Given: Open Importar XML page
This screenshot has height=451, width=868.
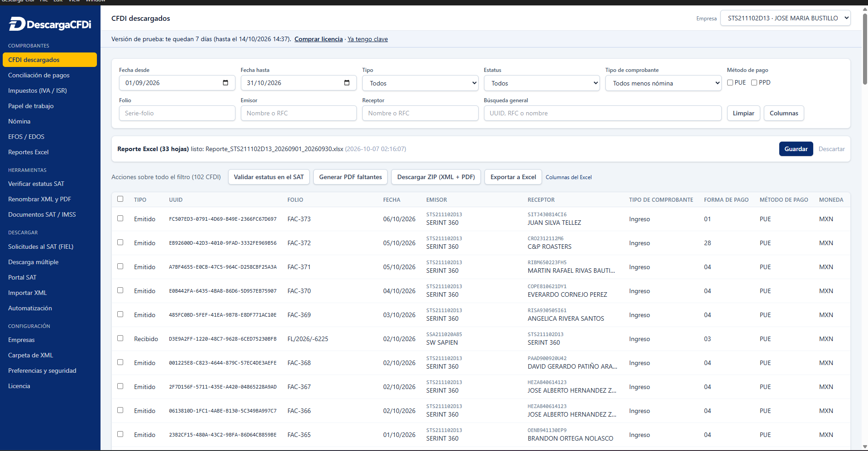Looking at the screenshot, I should (x=50, y=293).
